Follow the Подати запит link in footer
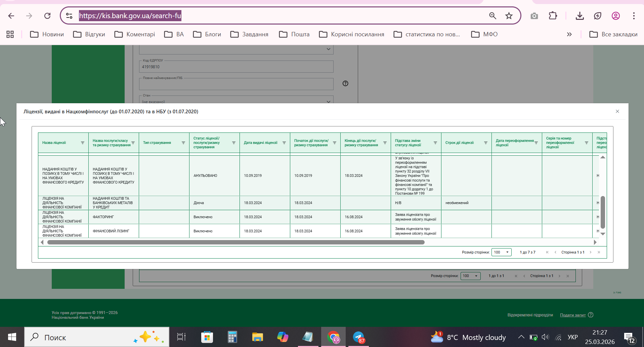This screenshot has width=644, height=347. tap(573, 315)
